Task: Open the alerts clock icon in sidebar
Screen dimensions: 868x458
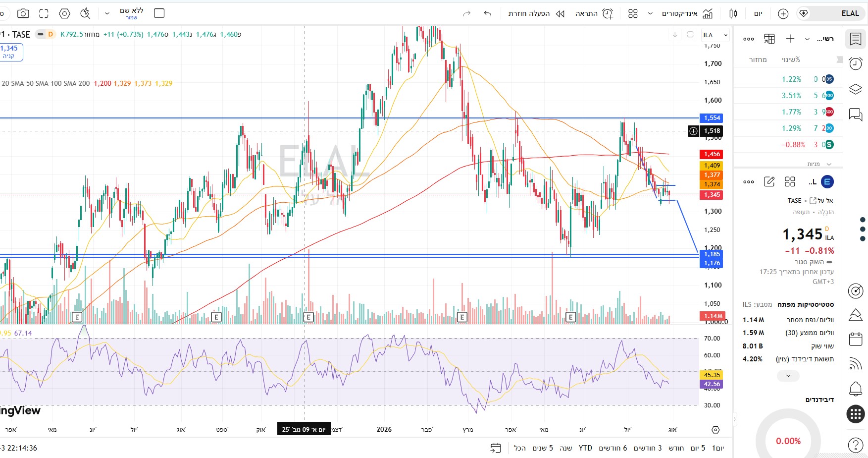Action: click(x=855, y=63)
